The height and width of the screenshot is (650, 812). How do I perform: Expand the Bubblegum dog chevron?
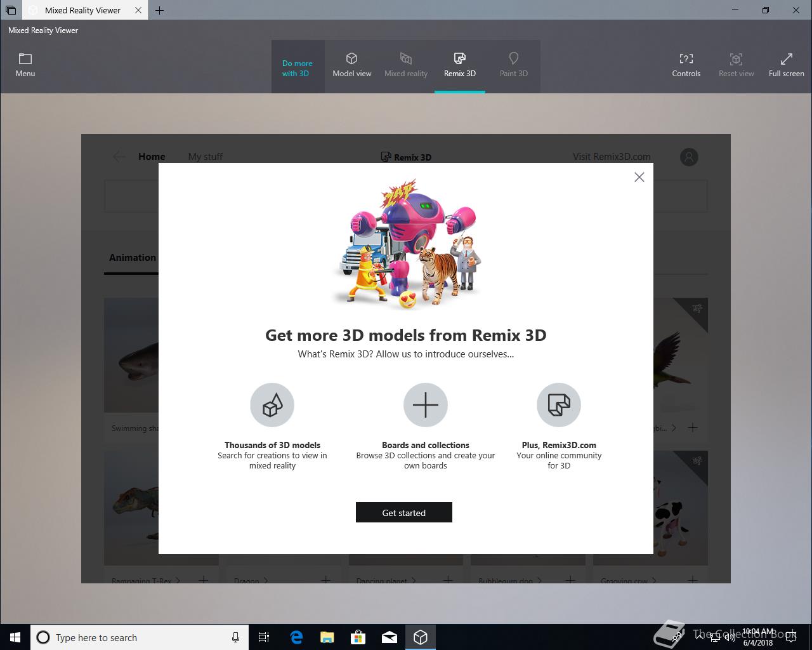coord(539,580)
